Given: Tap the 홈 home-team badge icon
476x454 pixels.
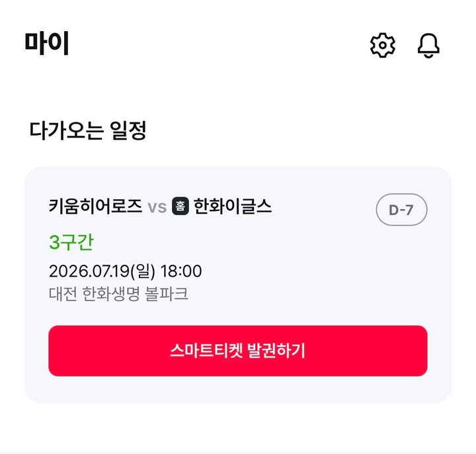Looking at the screenshot, I should tap(180, 206).
